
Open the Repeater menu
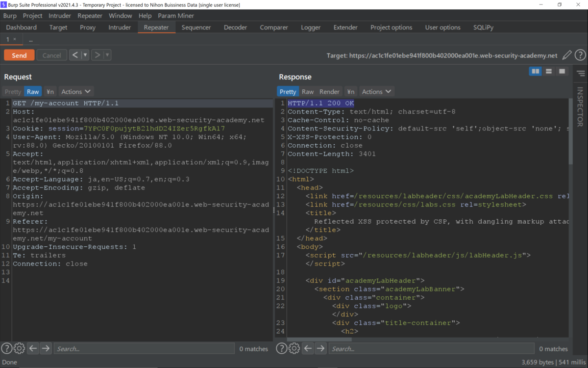point(90,16)
